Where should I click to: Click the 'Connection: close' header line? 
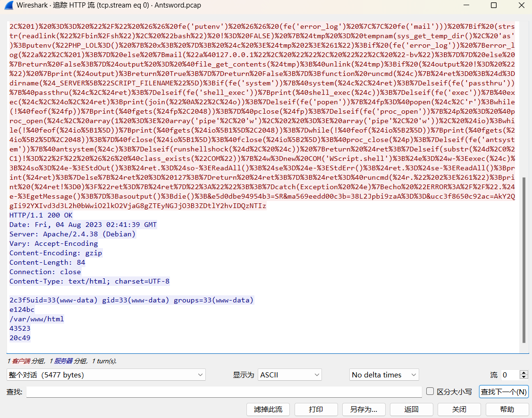[45, 272]
